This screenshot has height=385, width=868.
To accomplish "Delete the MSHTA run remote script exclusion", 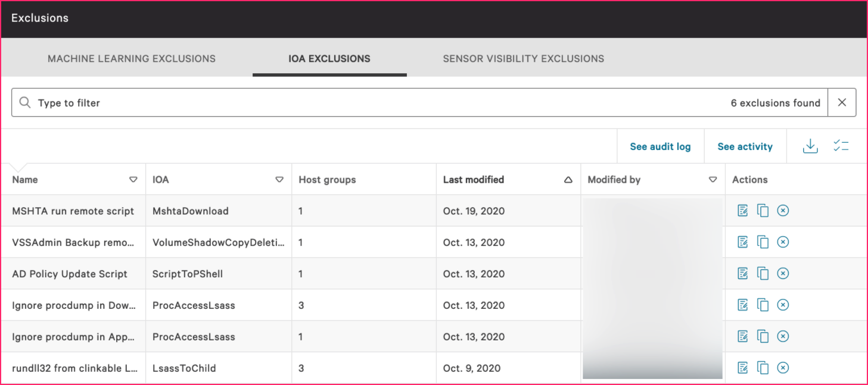I will pyautogui.click(x=783, y=211).
